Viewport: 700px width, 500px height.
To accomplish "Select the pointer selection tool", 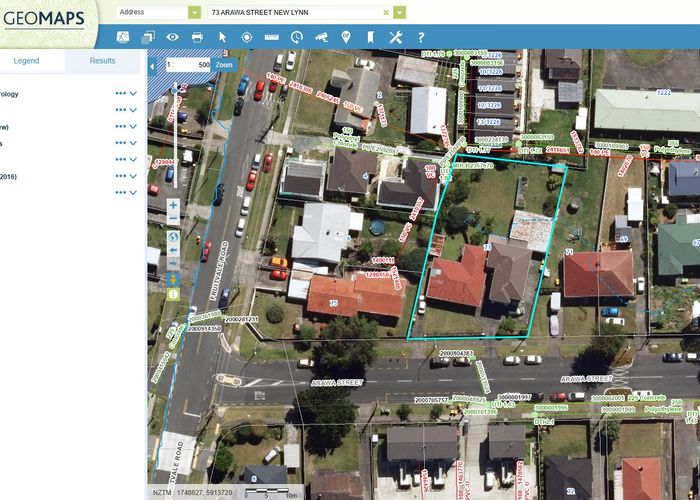I will (x=222, y=37).
